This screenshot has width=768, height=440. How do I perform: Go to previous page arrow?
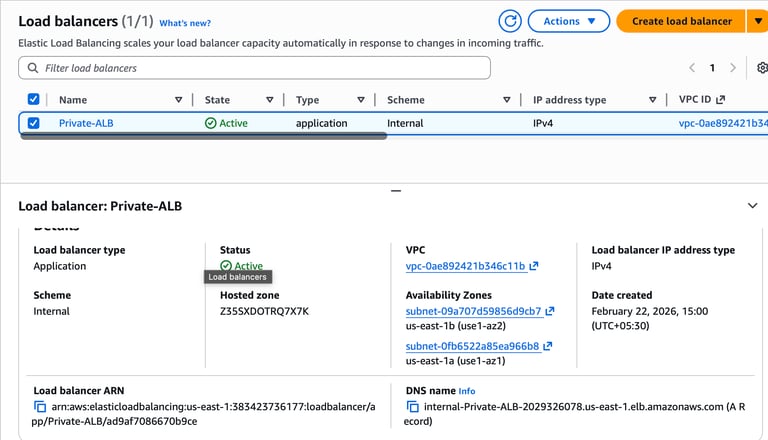coord(691,68)
